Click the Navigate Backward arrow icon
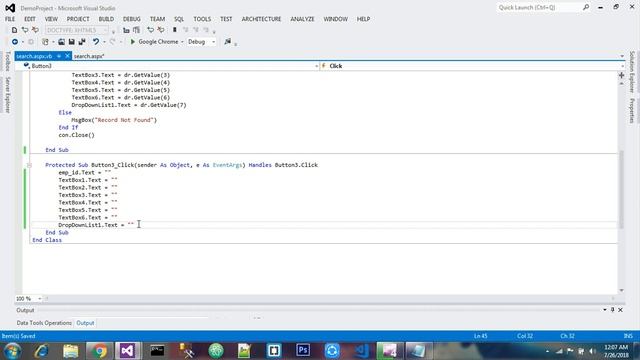 click(15, 42)
